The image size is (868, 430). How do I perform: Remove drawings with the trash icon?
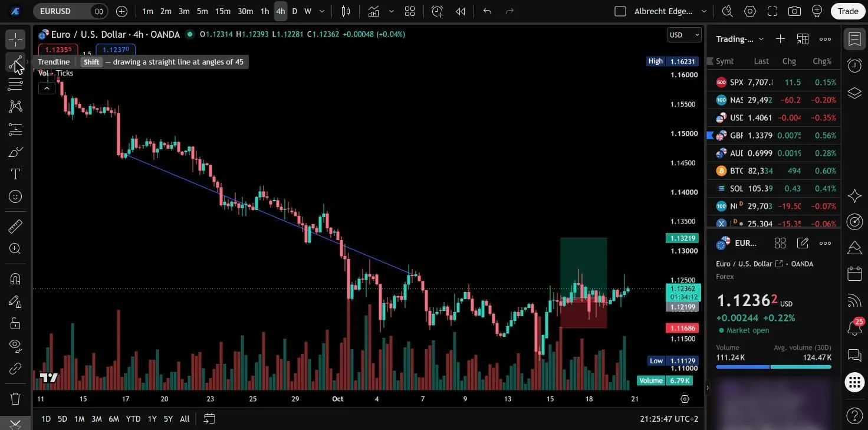[x=15, y=399]
